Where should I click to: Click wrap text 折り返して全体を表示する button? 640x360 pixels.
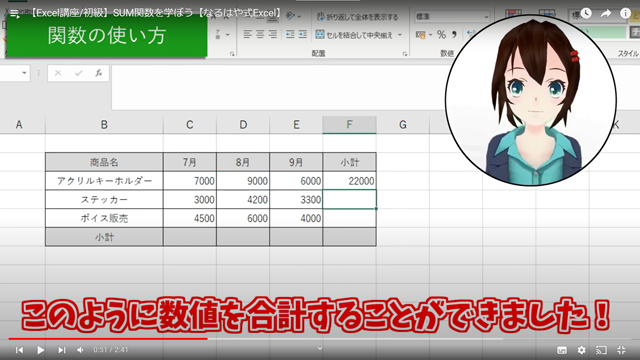pyautogui.click(x=358, y=17)
